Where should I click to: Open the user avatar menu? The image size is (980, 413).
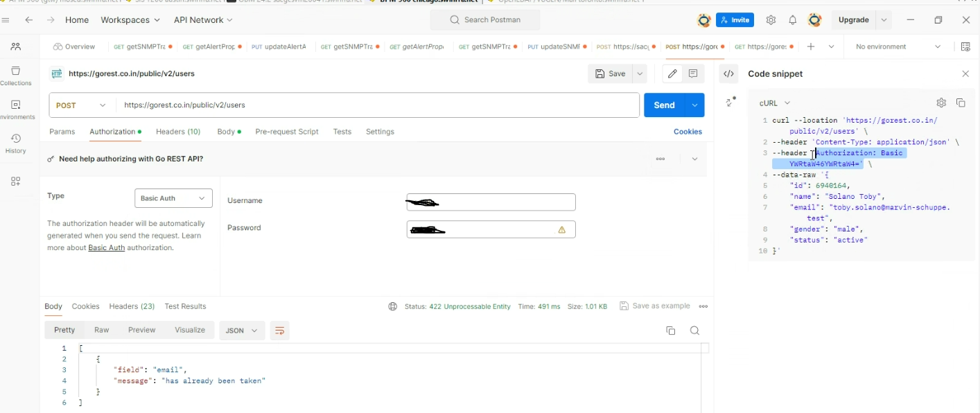[x=815, y=20]
